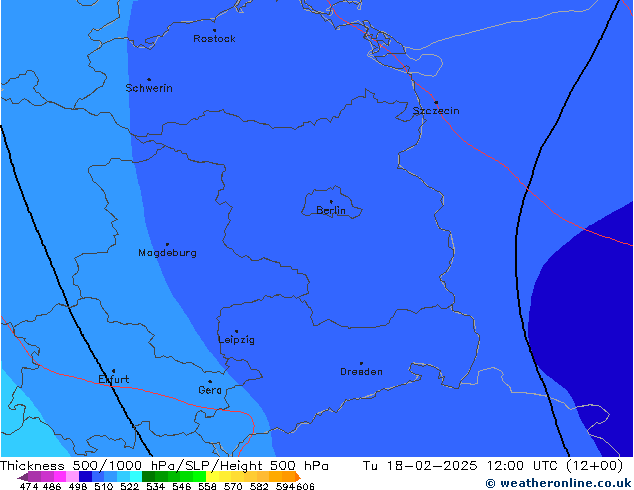Click the Szczecin city marker dot
634x490 pixels.
(x=436, y=103)
